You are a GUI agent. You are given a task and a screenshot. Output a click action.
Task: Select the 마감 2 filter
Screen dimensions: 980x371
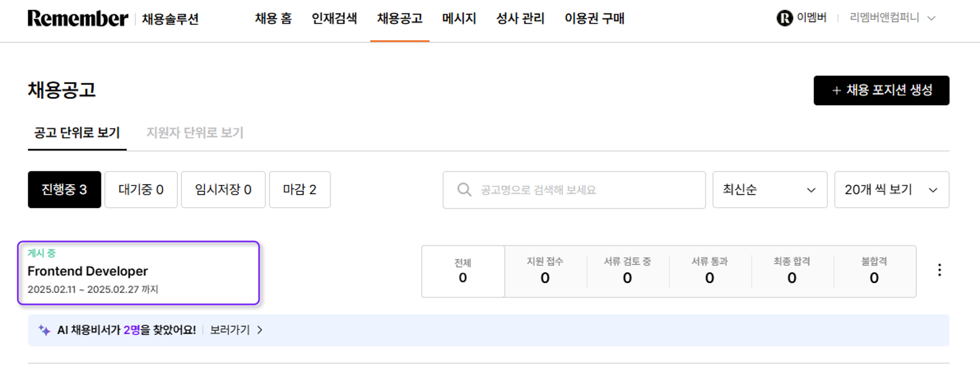(x=299, y=189)
